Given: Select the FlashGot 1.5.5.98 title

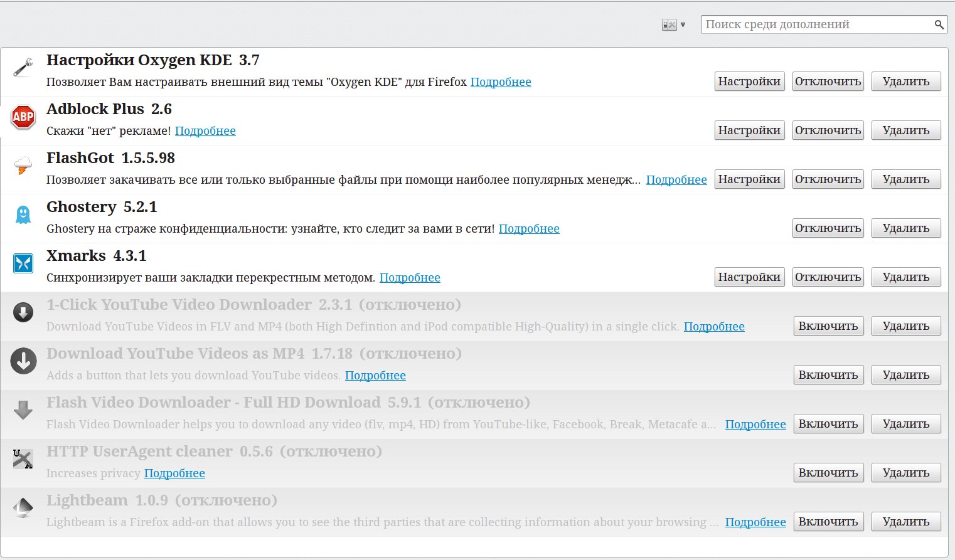Looking at the screenshot, I should (110, 158).
